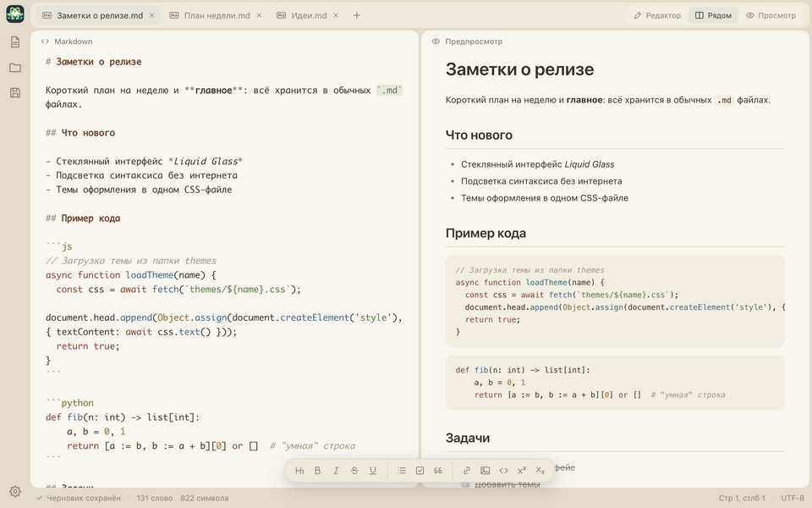Create a new document from sidebar file icon
This screenshot has height=508, width=812.
point(15,42)
